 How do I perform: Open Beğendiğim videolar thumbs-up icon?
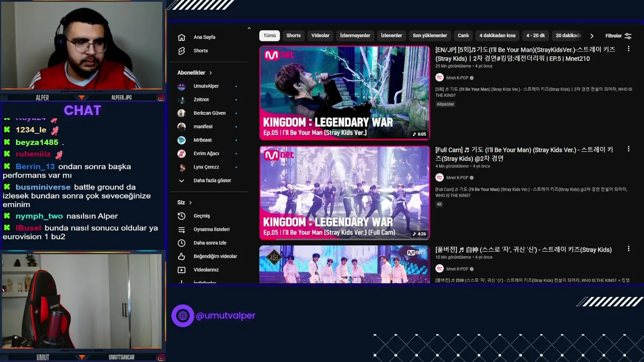pyautogui.click(x=182, y=256)
